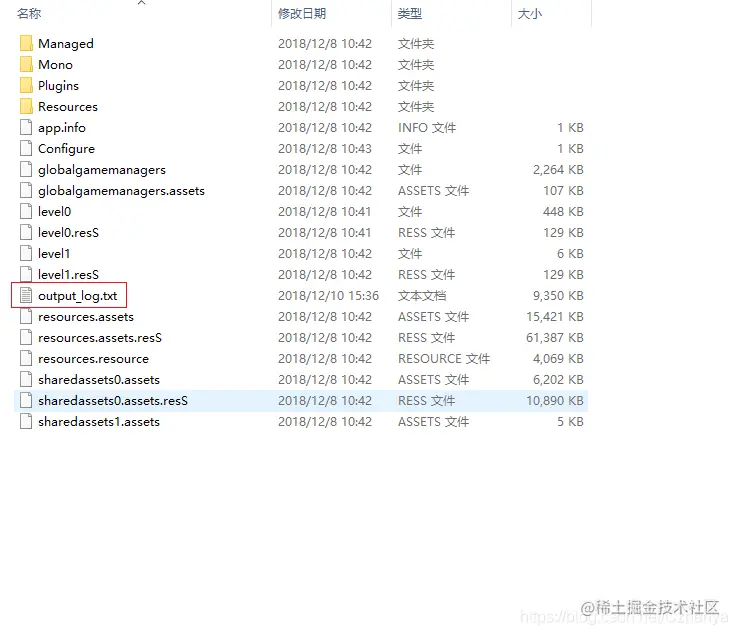Click the Resources folder icon
Viewport: 738px width, 635px height.
tap(26, 106)
